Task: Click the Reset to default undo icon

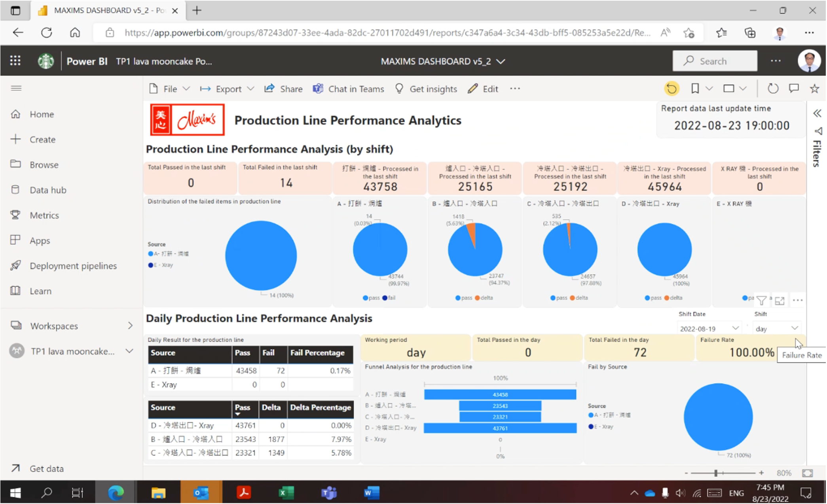Action: [x=671, y=89]
